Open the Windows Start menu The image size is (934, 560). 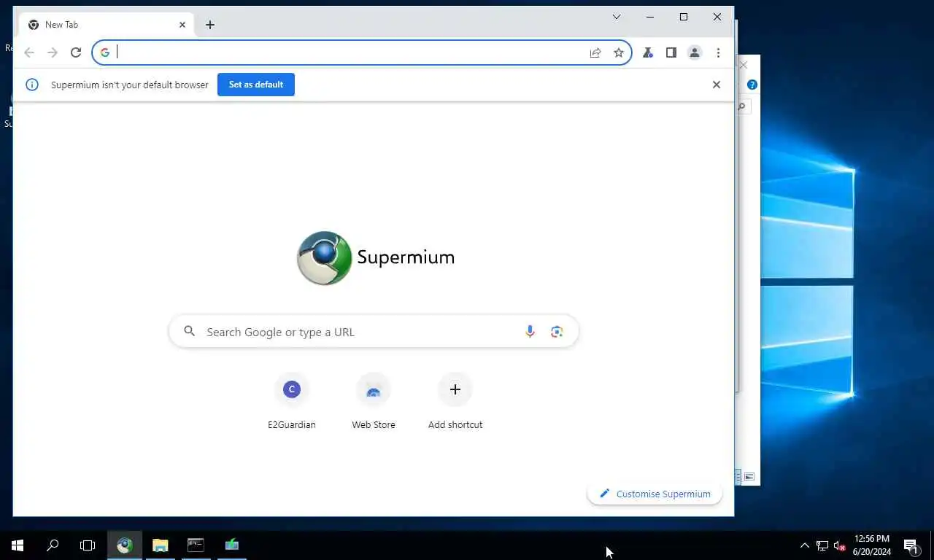click(18, 545)
